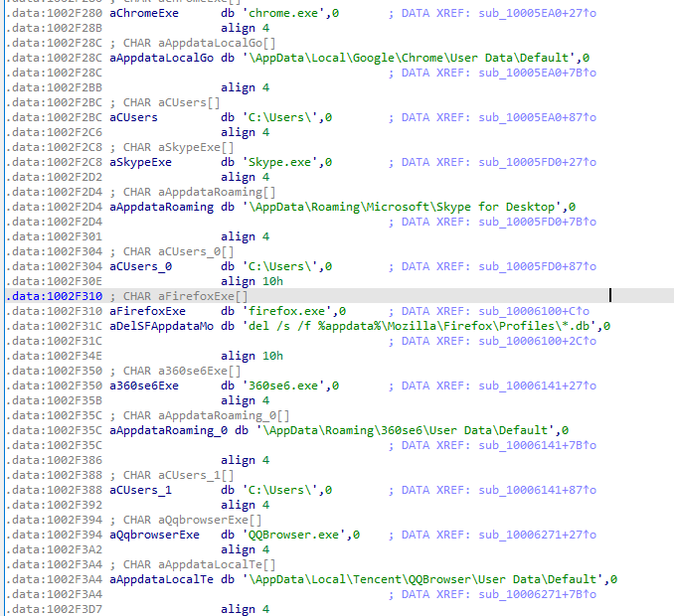Click the aSkypeExe db label
The image size is (674, 616).
point(140,162)
